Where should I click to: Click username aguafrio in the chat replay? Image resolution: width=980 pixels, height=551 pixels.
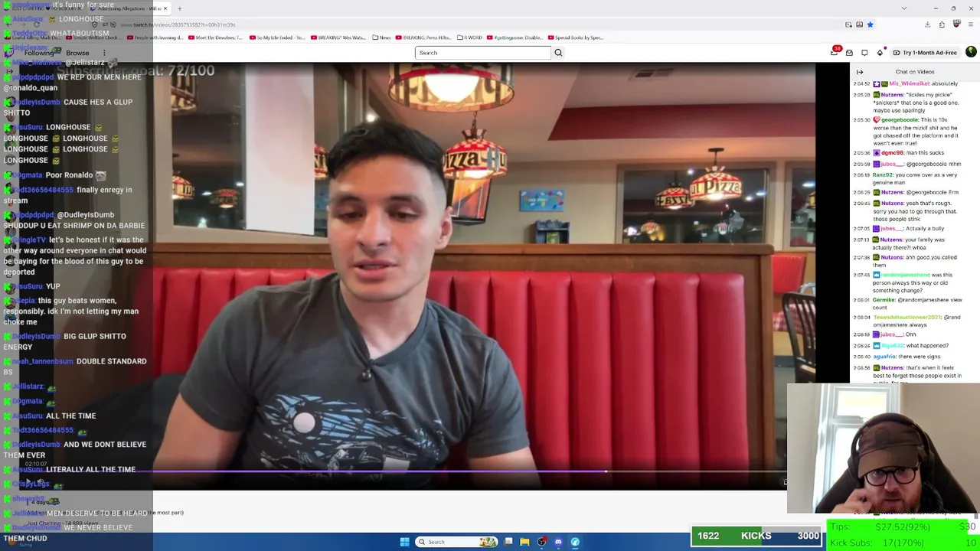pos(884,357)
